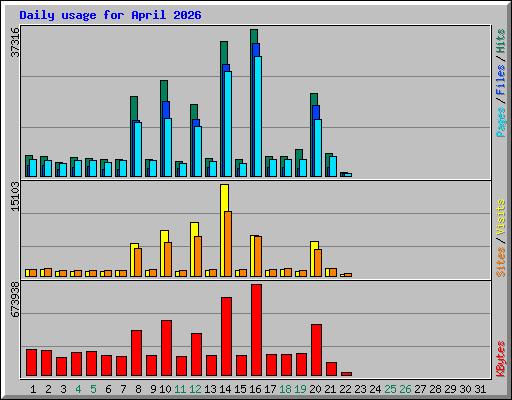Click the cyan Pages legend label
The image size is (512, 400).
click(500, 122)
